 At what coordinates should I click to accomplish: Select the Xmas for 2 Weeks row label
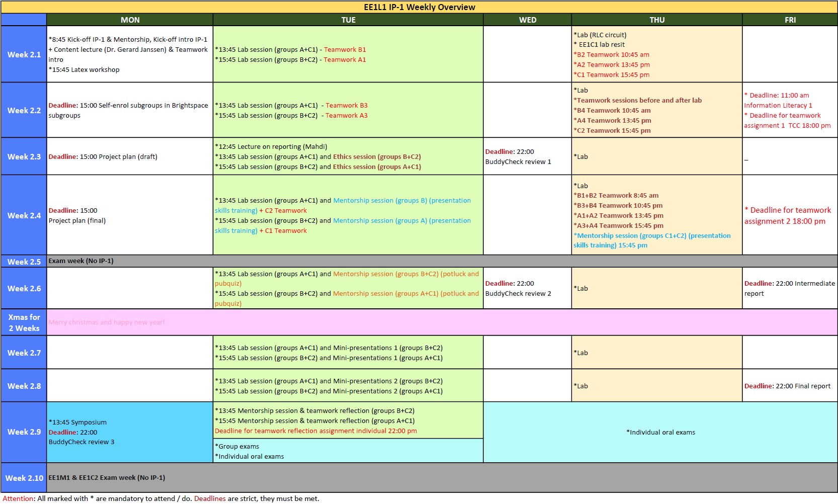click(24, 322)
